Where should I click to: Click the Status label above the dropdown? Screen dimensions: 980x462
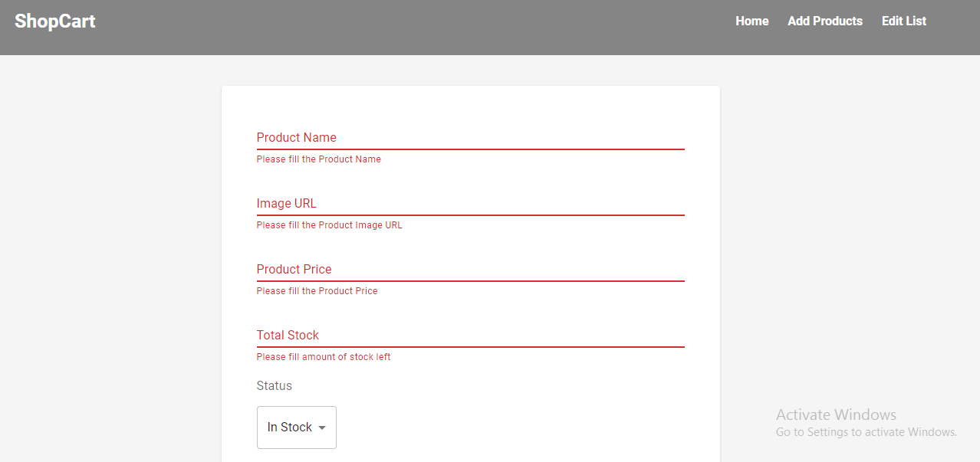pyautogui.click(x=274, y=385)
